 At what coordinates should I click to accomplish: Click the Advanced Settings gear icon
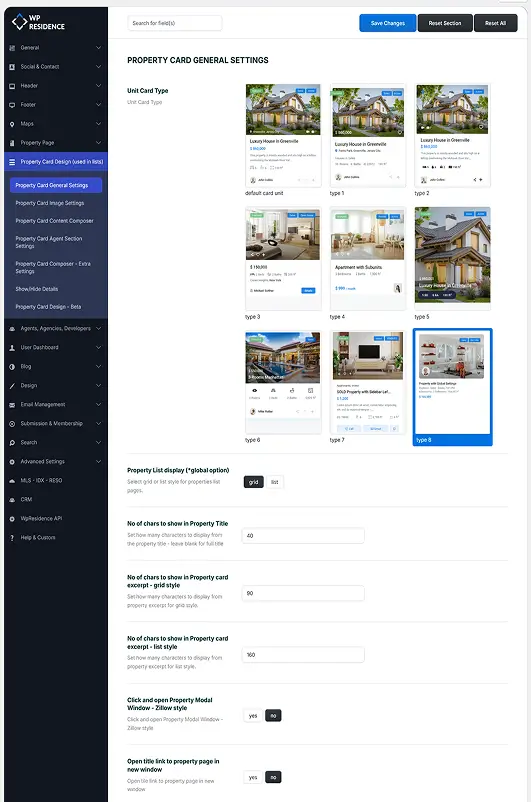pyautogui.click(x=12, y=461)
